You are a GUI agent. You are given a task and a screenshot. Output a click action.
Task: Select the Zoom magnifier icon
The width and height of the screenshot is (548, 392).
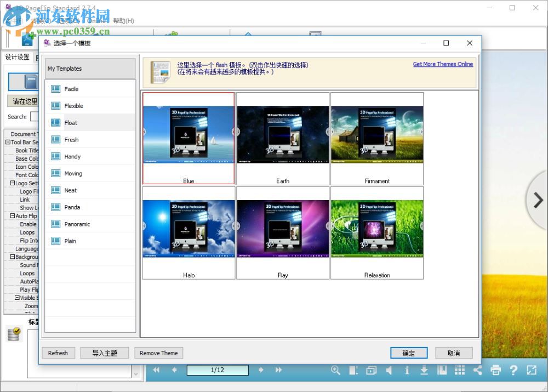click(x=336, y=370)
